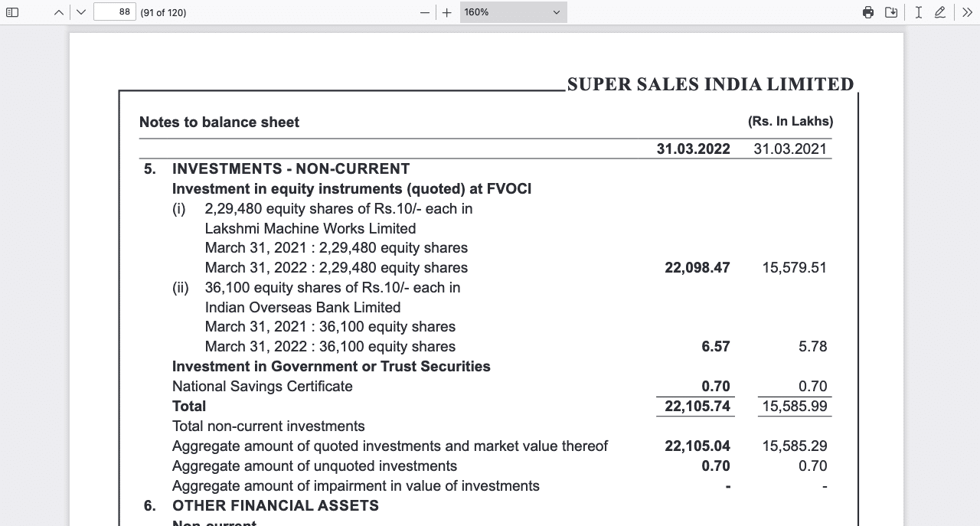Click the 31.03.2021 column header
The width and height of the screenshot is (980, 526).
tap(790, 149)
